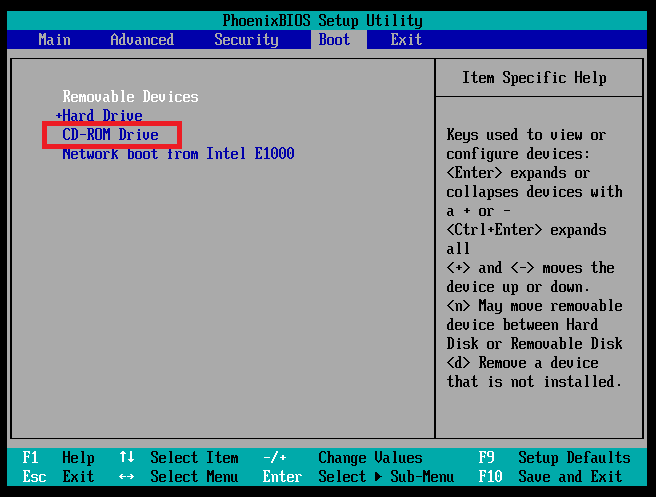Click the PhoenixBIOS Setup Utility title

point(323,20)
